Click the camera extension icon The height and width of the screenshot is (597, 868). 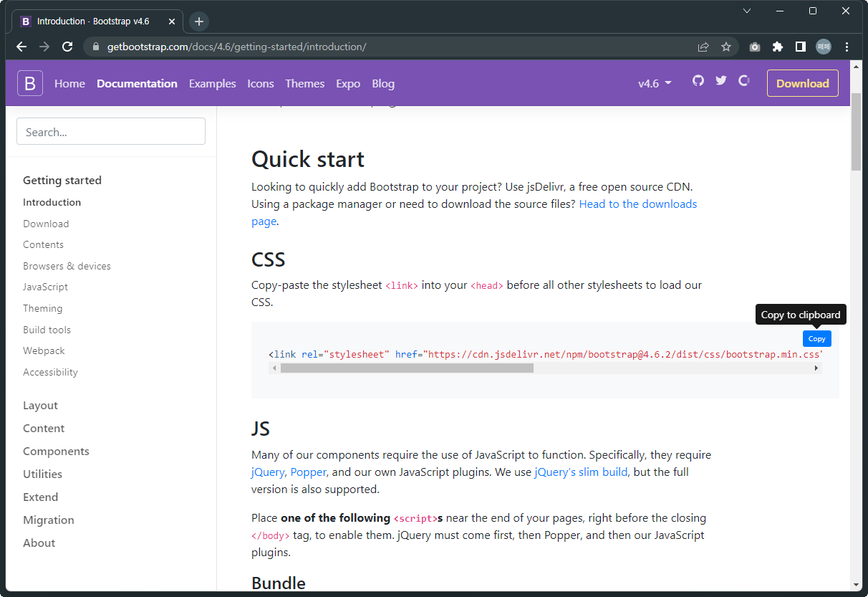755,47
